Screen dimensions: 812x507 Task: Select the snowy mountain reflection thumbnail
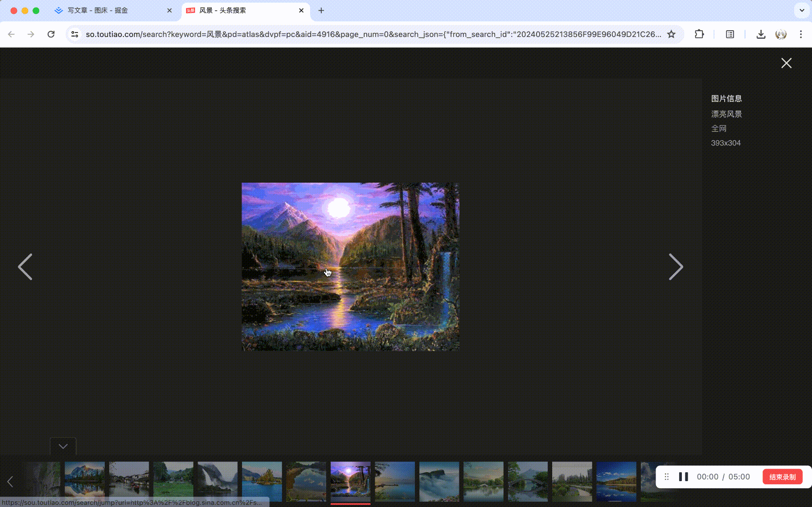(x=85, y=482)
